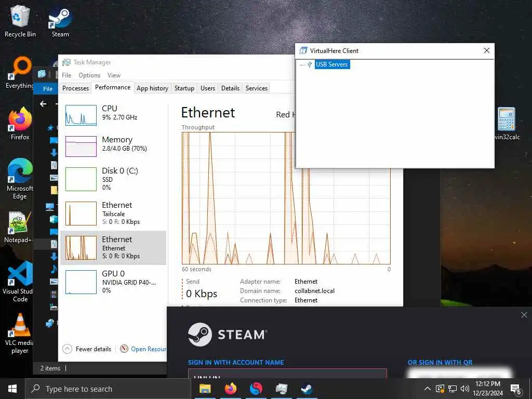
Task: Open Task Manager from the taskbar
Action: 281,389
